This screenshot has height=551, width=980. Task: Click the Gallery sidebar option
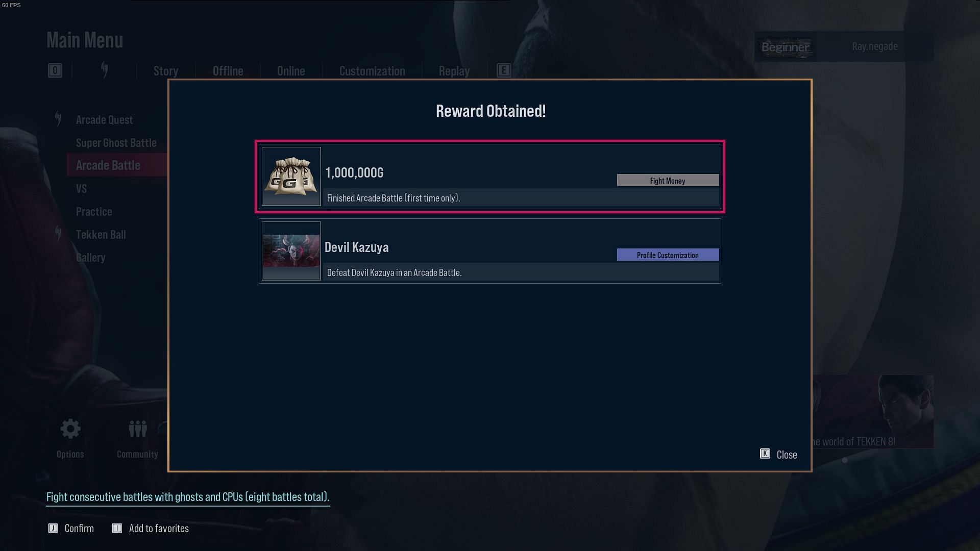pos(90,257)
